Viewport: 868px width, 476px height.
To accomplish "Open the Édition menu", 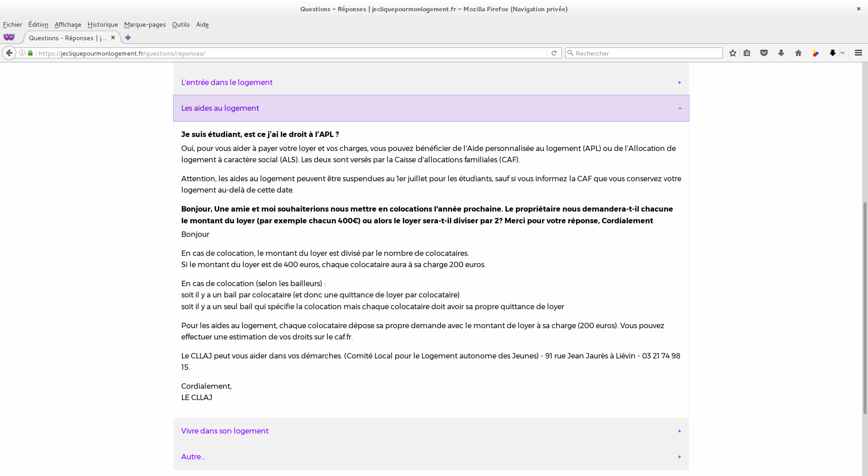I will 38,24.
